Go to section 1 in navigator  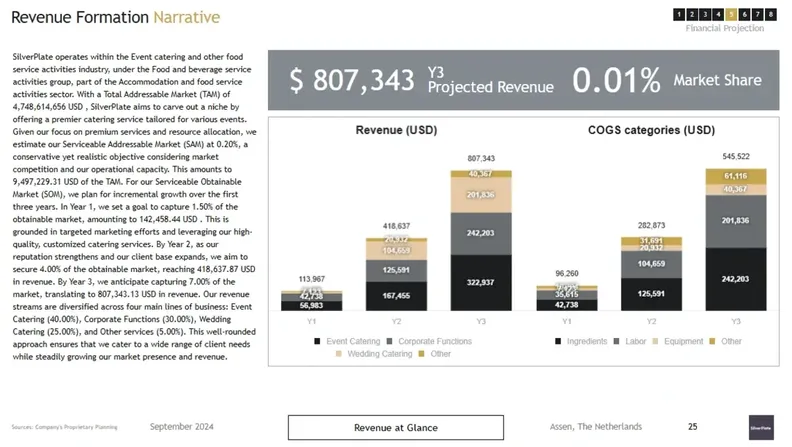pos(679,14)
